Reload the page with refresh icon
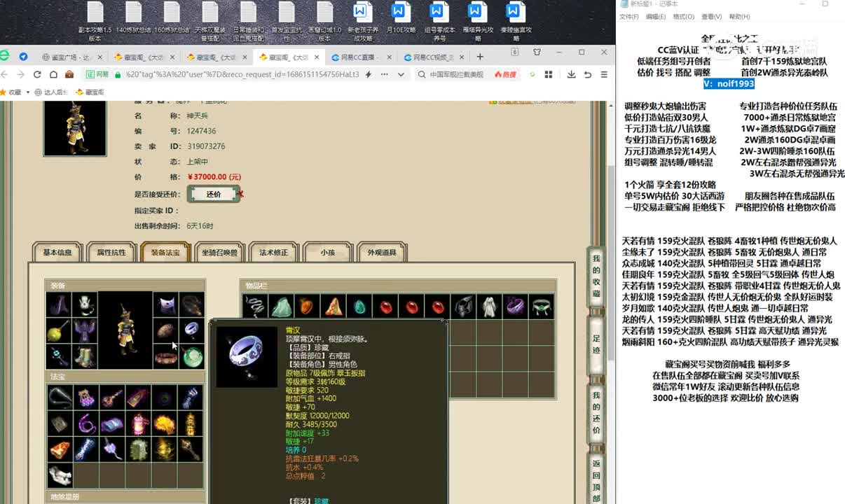Image resolution: width=845 pixels, height=504 pixels. click(37, 74)
